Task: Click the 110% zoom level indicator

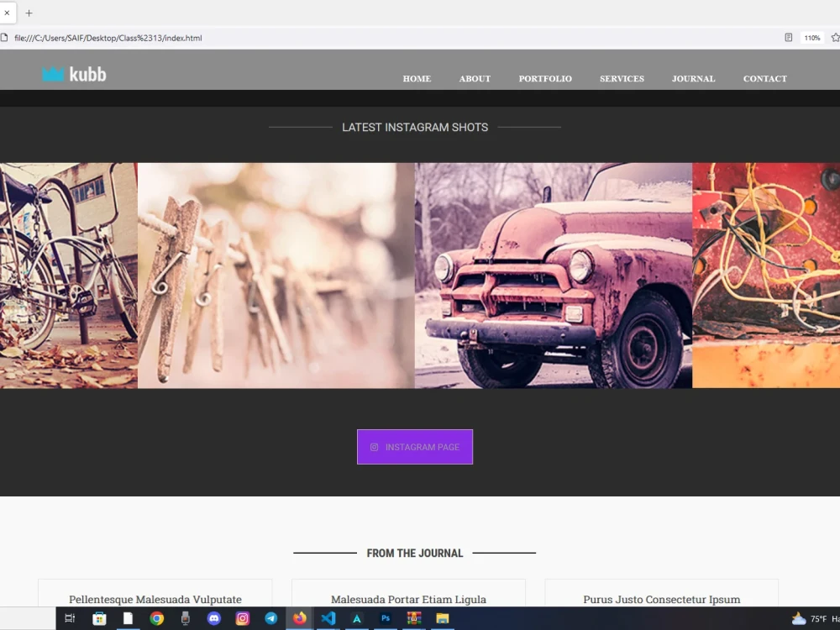Action: pyautogui.click(x=812, y=38)
